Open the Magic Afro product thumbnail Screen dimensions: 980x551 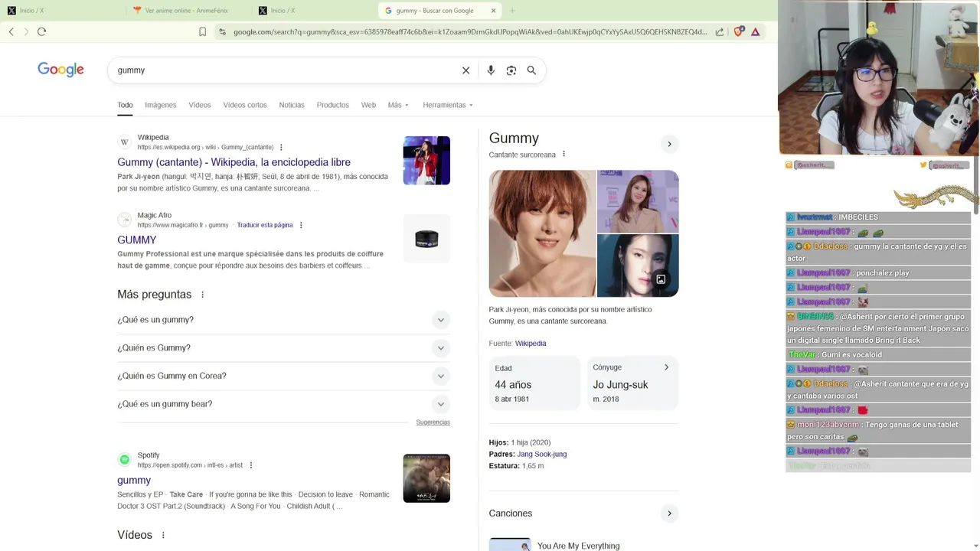(426, 239)
